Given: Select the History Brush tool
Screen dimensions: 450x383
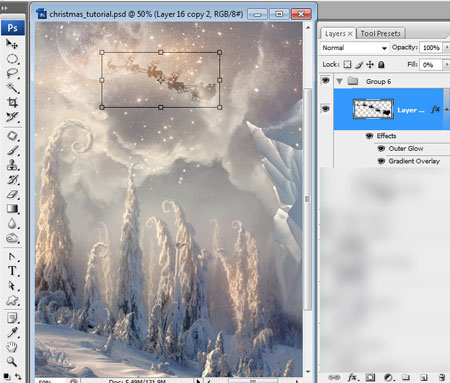Looking at the screenshot, I should coord(12,180).
